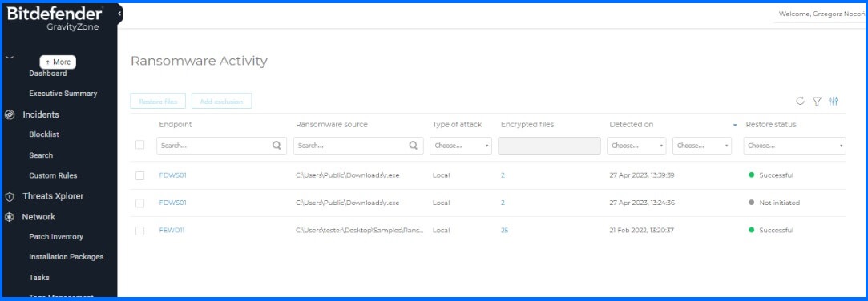Open the column settings sliders icon

833,101
